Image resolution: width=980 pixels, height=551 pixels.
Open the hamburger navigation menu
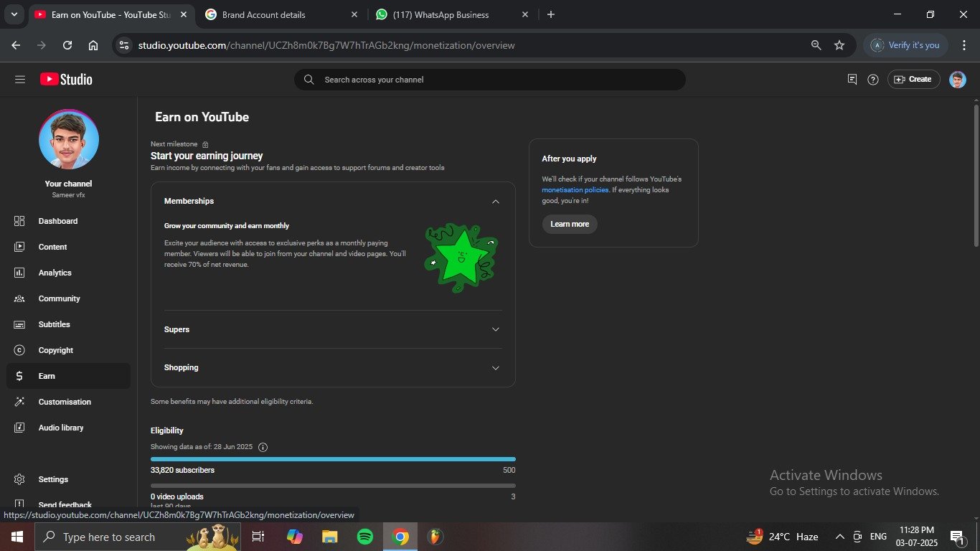pyautogui.click(x=20, y=80)
